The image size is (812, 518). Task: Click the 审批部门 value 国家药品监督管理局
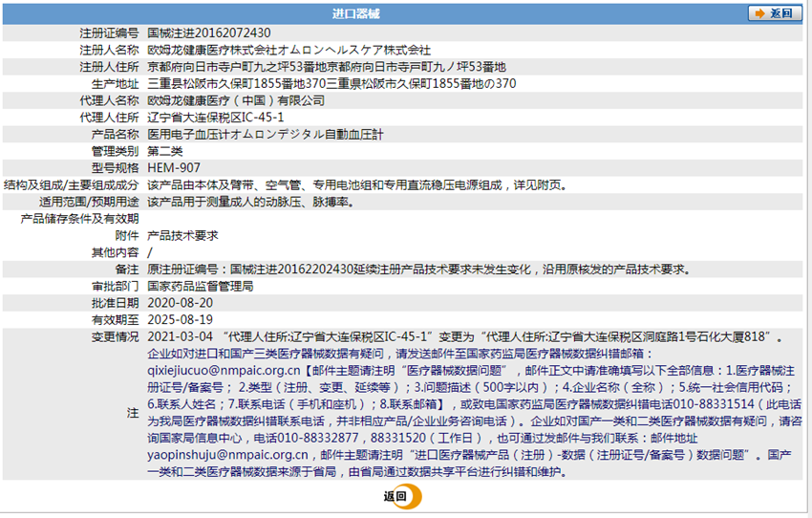(x=201, y=286)
